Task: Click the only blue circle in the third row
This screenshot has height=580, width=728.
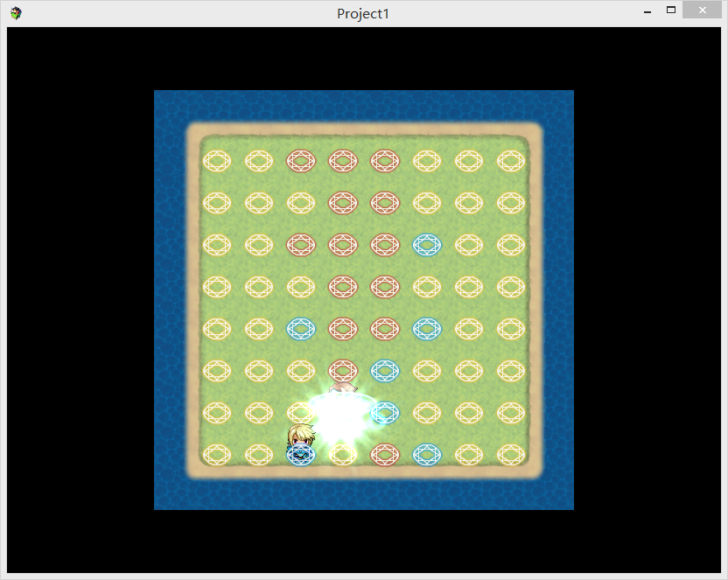Action: pyautogui.click(x=427, y=245)
